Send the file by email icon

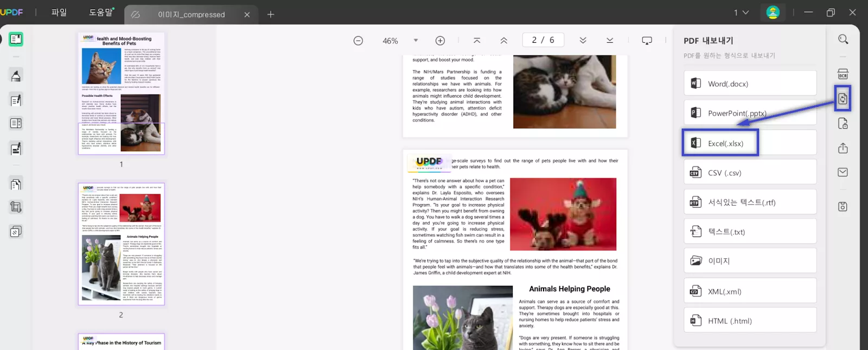coord(843,172)
